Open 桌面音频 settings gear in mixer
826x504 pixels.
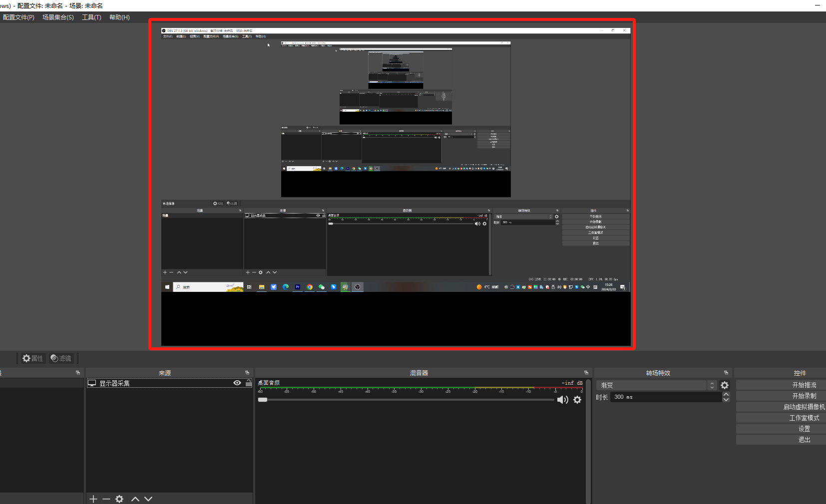577,400
